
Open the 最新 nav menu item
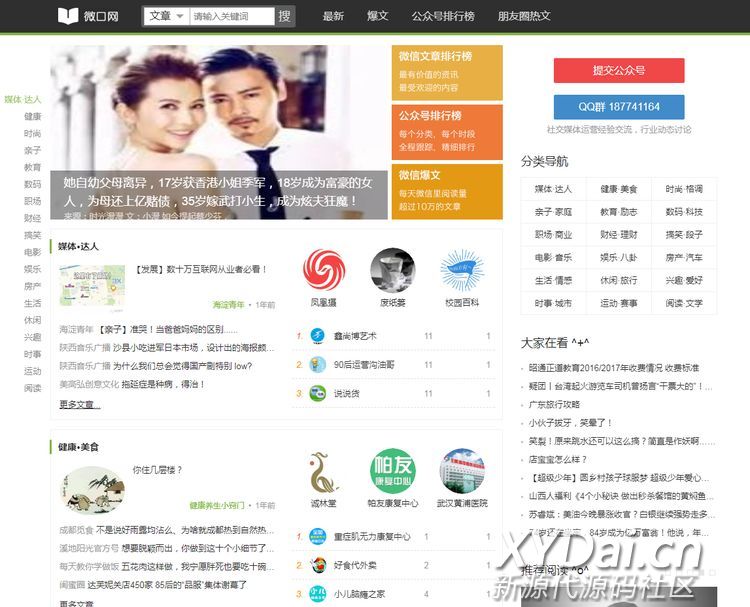click(x=333, y=16)
